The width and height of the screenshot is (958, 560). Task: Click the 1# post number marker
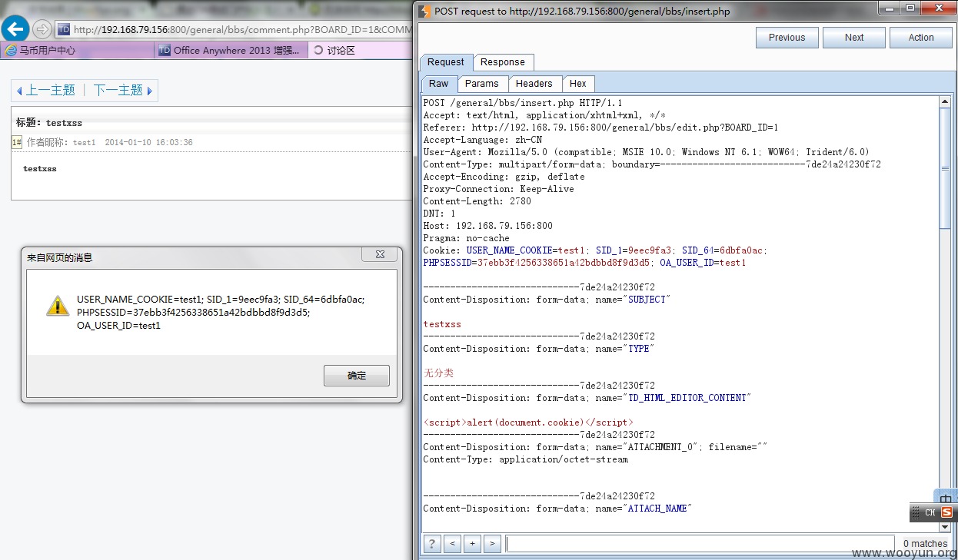pyautogui.click(x=17, y=142)
